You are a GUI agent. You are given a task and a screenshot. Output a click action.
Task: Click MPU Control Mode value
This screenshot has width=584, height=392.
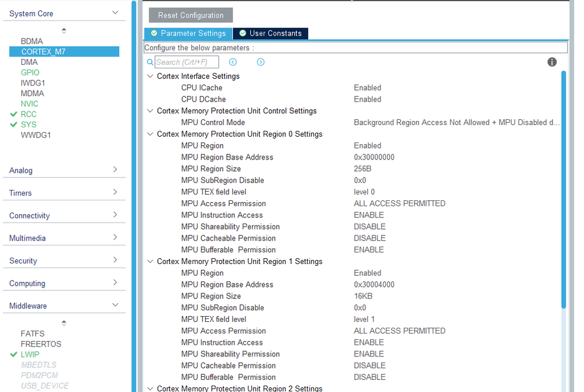457,123
